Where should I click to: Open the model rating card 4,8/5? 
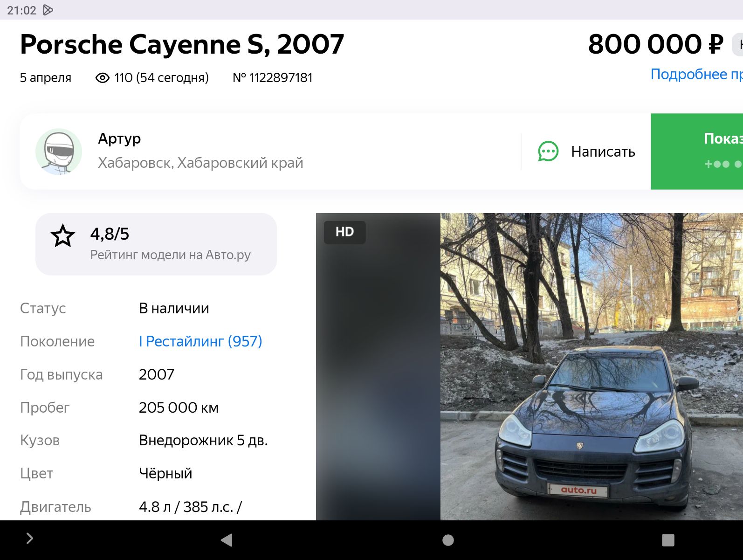[x=156, y=244]
